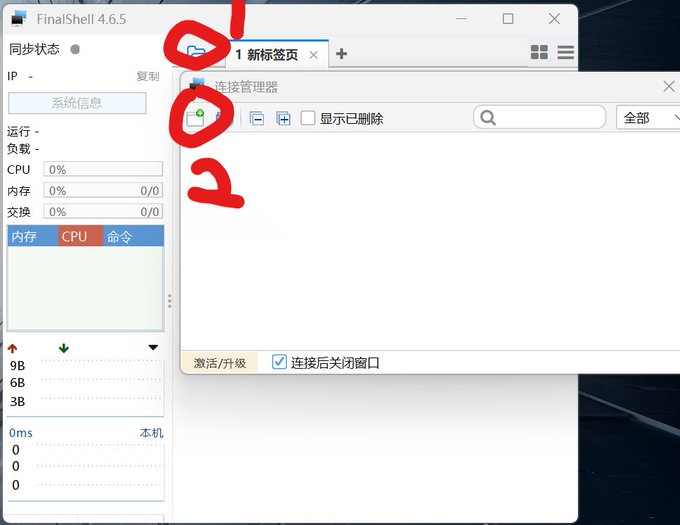Open 激活/升级 link
680x525 pixels.
219,363
